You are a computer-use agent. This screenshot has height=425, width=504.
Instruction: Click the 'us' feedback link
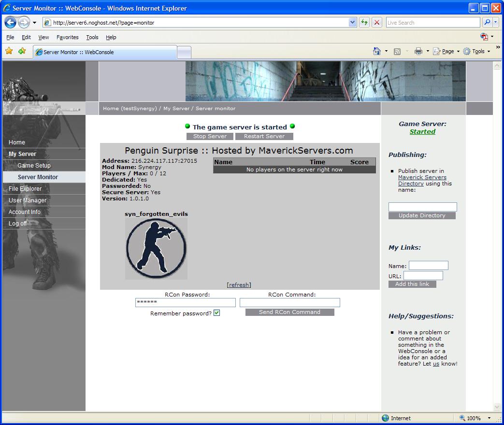point(436,364)
